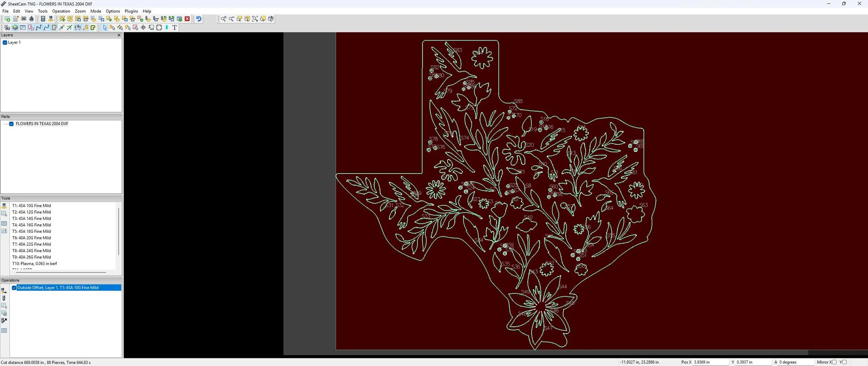
Task: Click the A degrees rotation field
Action: [x=796, y=362]
